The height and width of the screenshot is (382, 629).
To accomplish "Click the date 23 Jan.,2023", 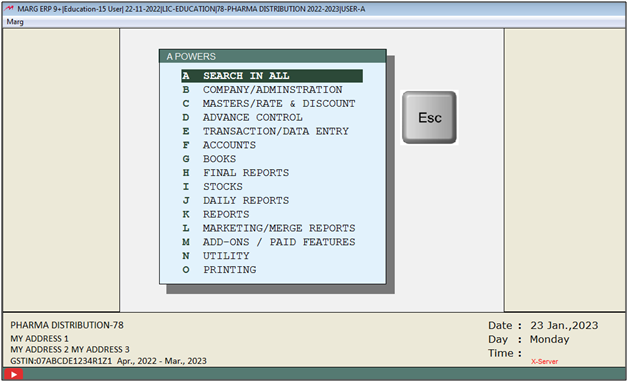I will (564, 325).
